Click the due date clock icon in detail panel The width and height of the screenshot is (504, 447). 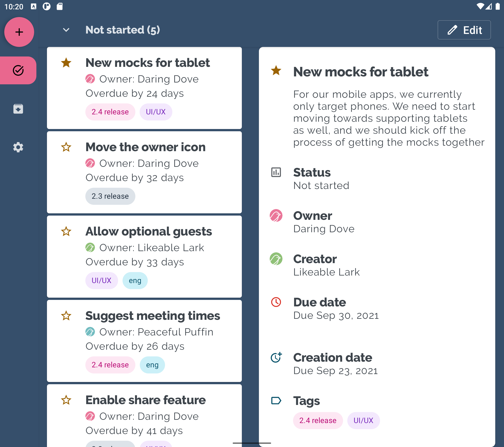point(276,302)
